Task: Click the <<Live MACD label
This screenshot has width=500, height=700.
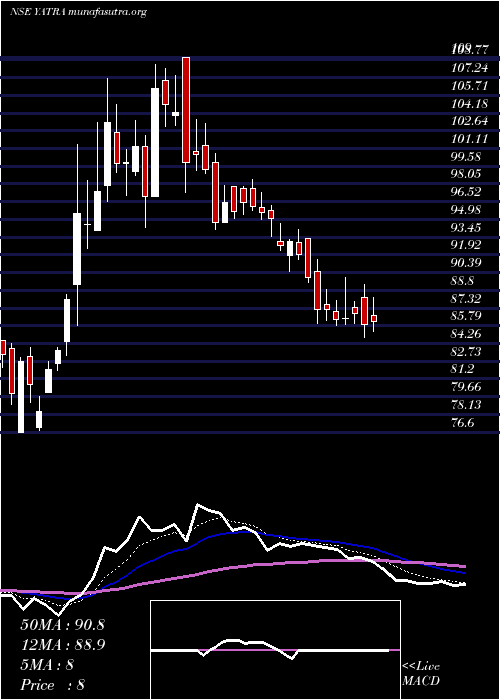Action: tap(421, 674)
